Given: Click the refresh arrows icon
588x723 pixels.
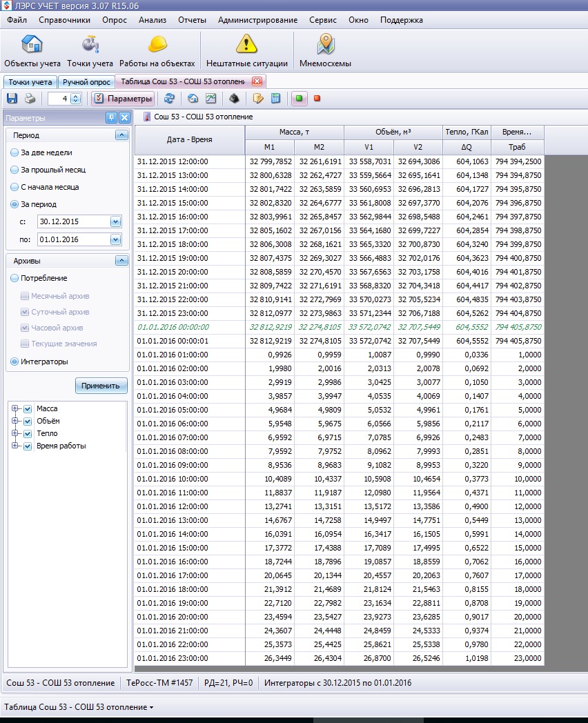Looking at the screenshot, I should (169, 98).
